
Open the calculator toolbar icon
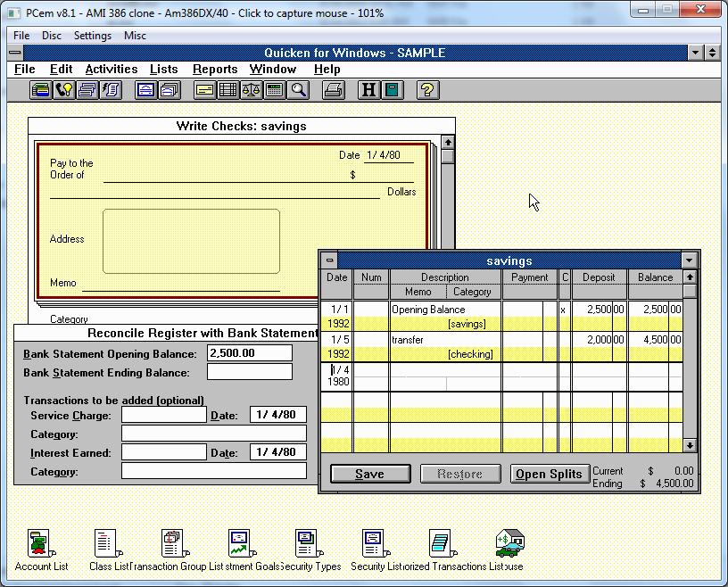pos(275,90)
